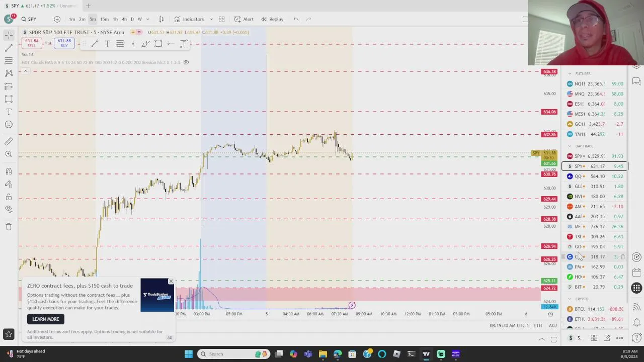Toggle stay in drawing mode
Screen dimensions: 644x362
coord(9,184)
